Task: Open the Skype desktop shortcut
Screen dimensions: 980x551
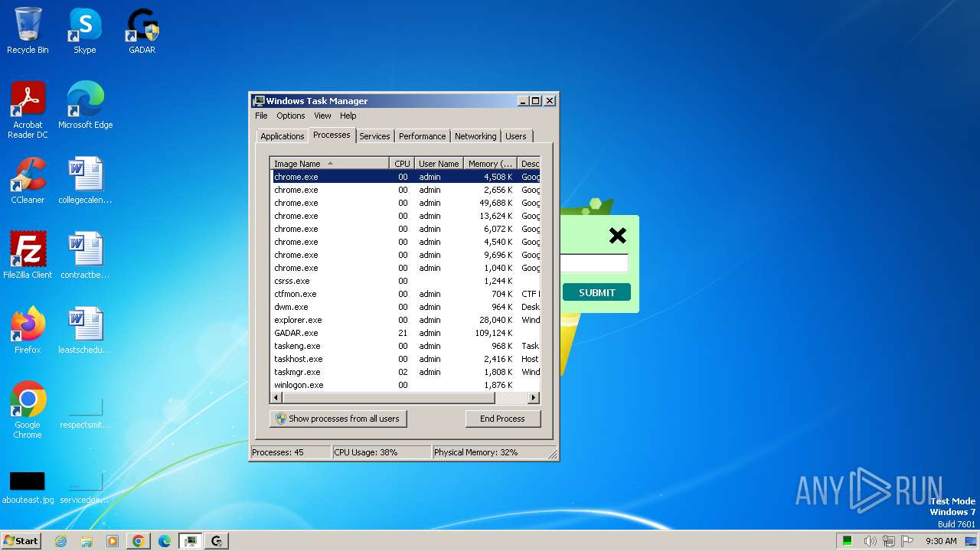Action: coord(84,31)
